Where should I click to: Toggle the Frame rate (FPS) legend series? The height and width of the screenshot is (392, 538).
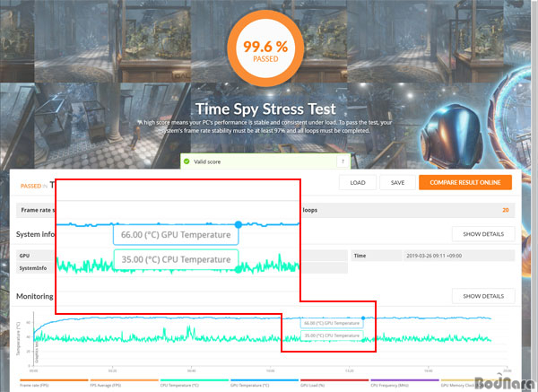(54, 383)
